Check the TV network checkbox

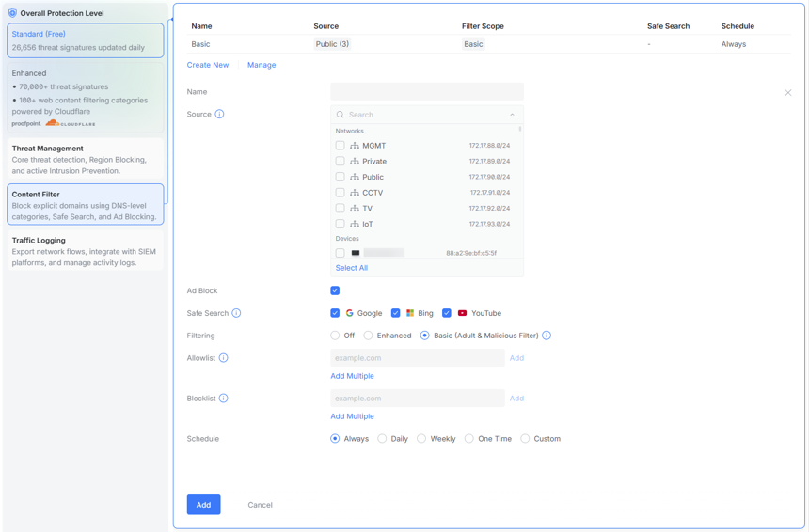[340, 209]
